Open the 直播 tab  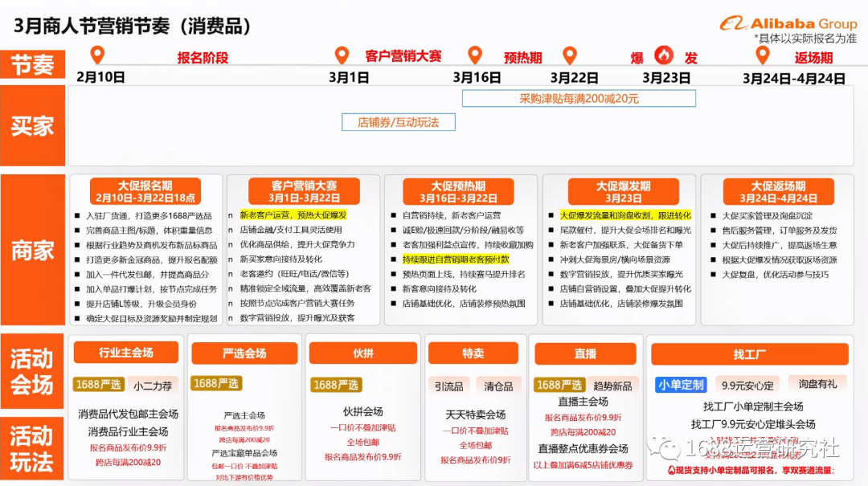(585, 353)
